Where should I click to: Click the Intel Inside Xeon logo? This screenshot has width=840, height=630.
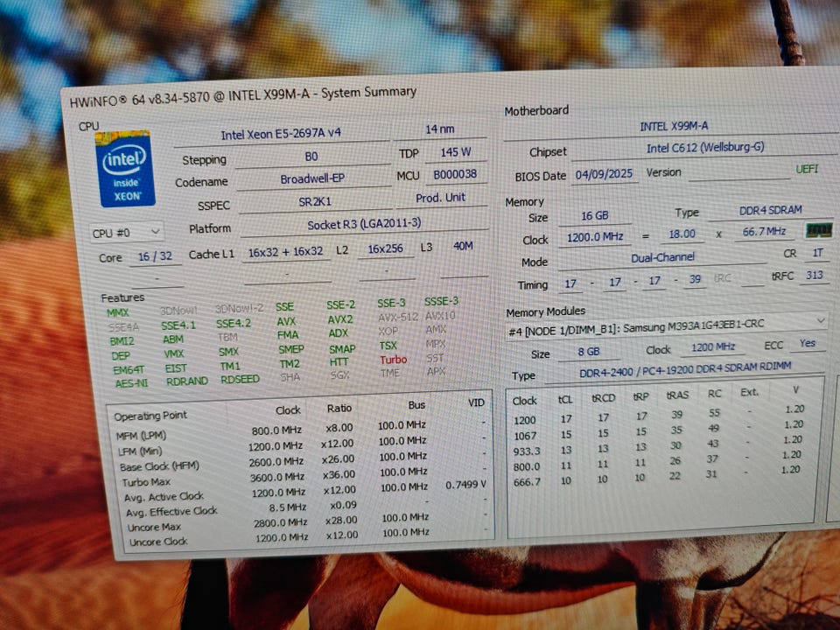coord(125,168)
